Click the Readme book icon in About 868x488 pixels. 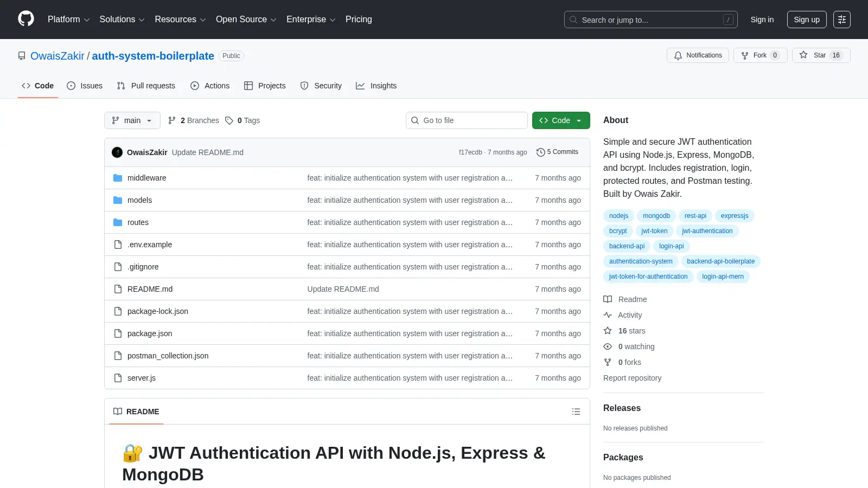coord(608,299)
